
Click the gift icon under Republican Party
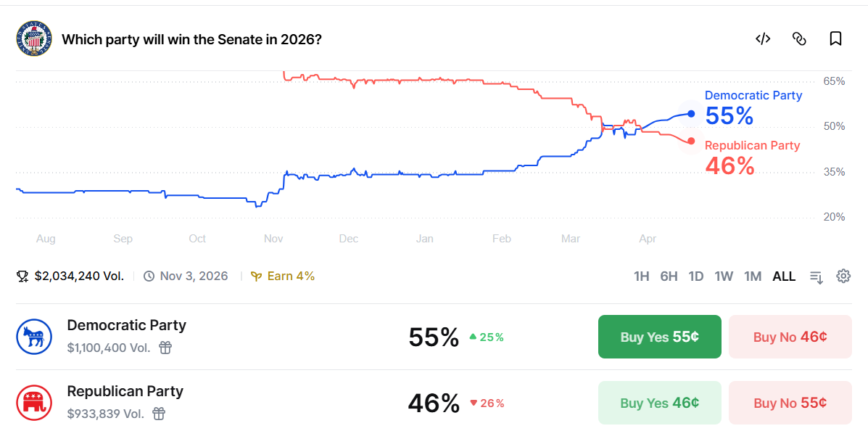coord(159,414)
